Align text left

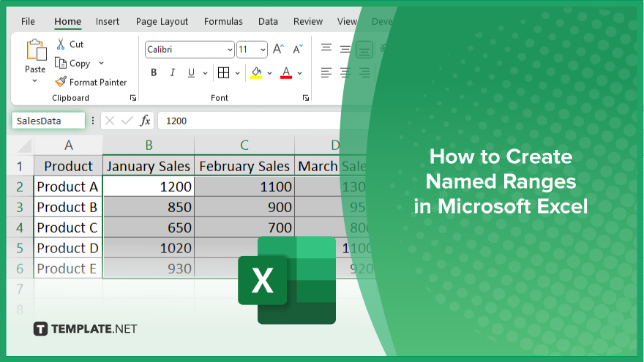pos(326,72)
